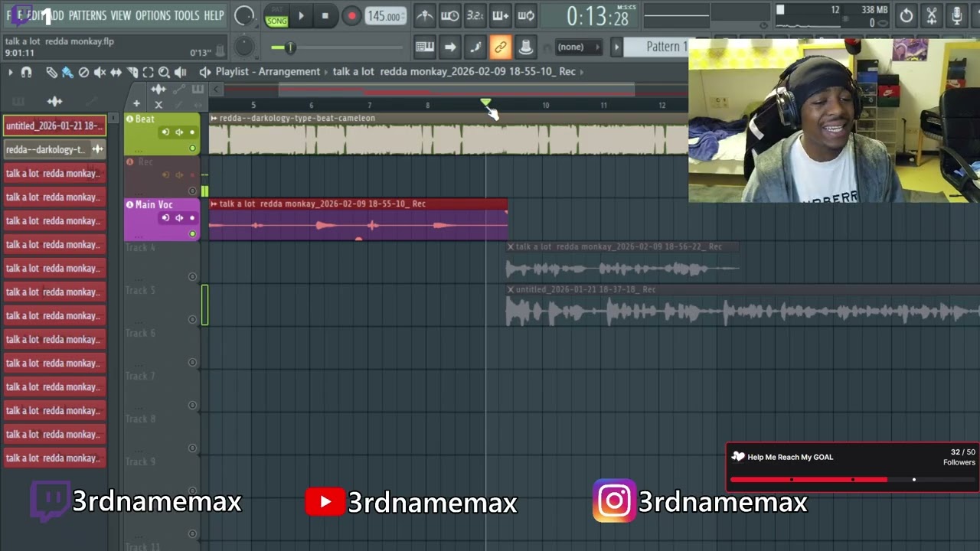Image resolution: width=980 pixels, height=551 pixels.
Task: Select the Zoom magnifier tool
Action: 164,72
